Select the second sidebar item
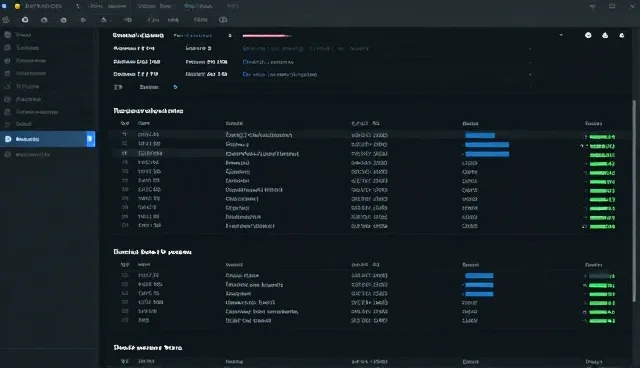This screenshot has width=640, height=368. pyautogui.click(x=48, y=48)
